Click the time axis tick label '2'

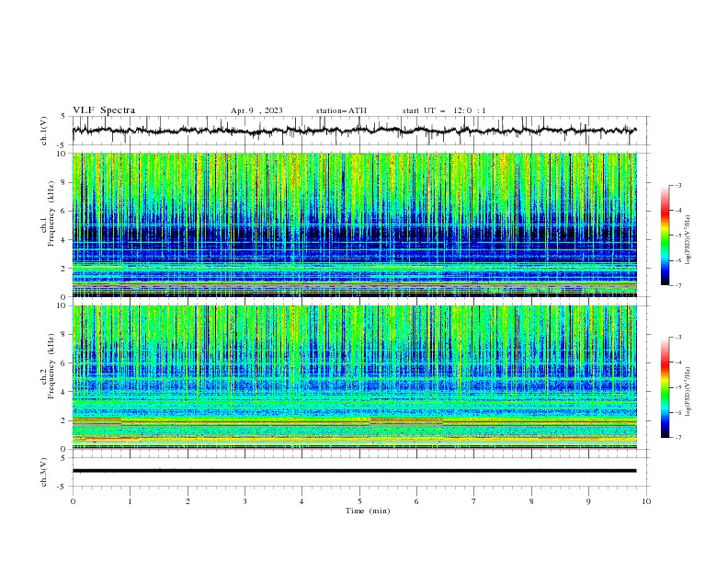[188, 501]
